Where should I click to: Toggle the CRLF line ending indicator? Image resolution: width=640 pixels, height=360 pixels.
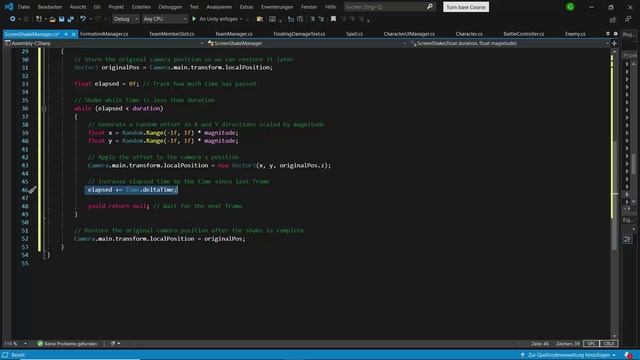[608, 344]
